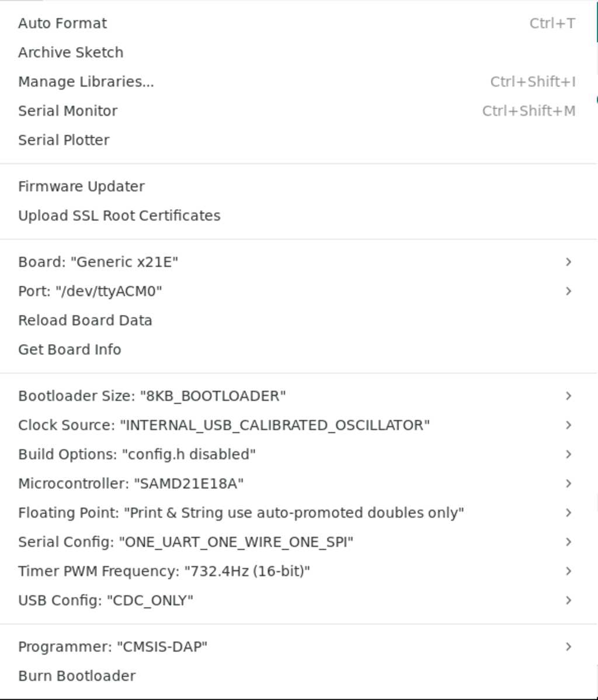Select Archive Sketch

[x=70, y=52]
